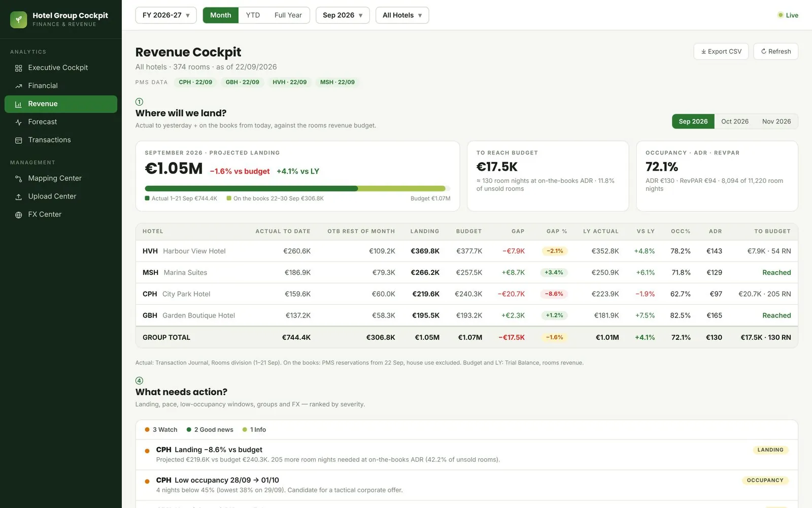Open Mapping Center in sidebar
This screenshot has height=508, width=812.
(61, 178)
